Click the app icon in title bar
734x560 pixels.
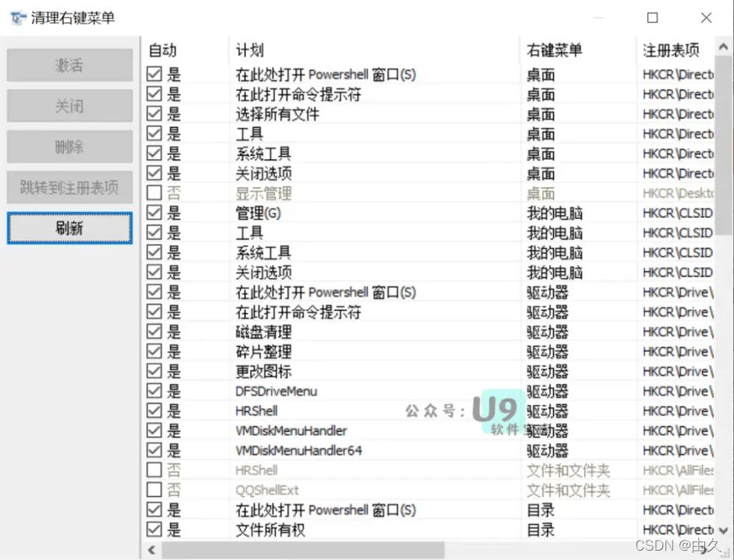click(18, 18)
